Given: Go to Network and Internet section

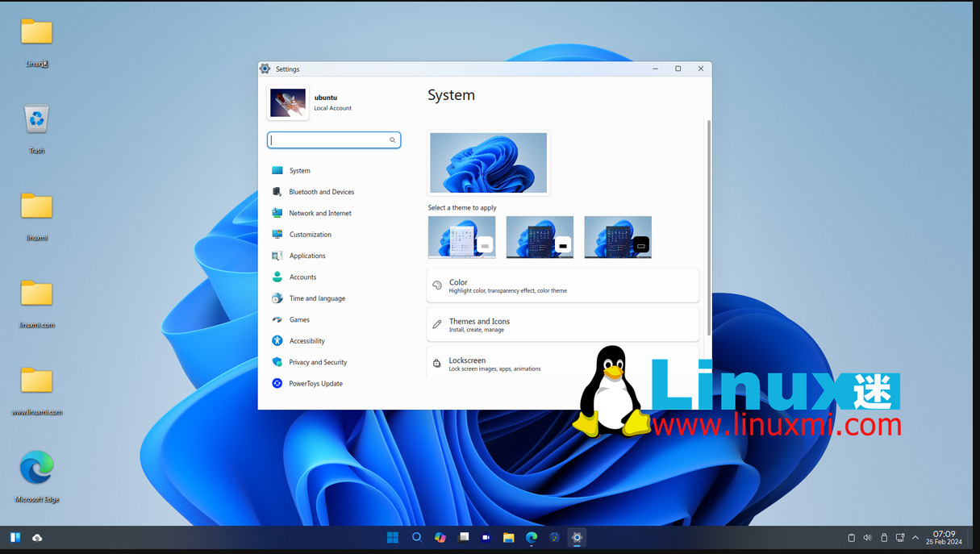Looking at the screenshot, I should (319, 213).
